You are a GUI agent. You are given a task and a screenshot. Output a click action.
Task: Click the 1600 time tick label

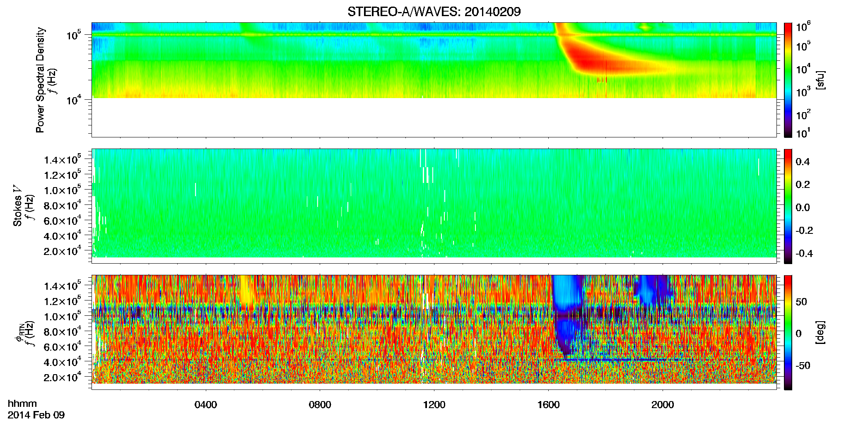click(x=549, y=405)
